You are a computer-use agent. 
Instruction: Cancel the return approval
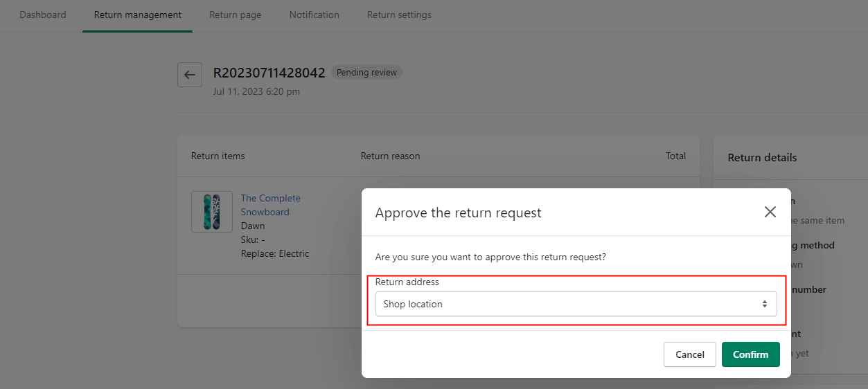(690, 354)
